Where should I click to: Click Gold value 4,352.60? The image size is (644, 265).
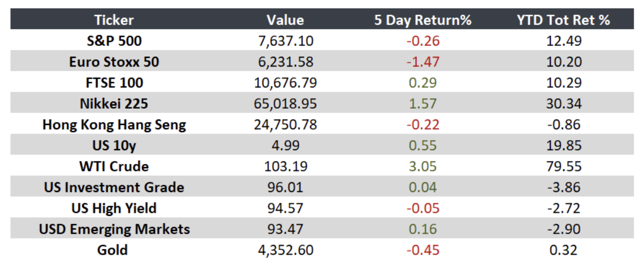tap(285, 250)
